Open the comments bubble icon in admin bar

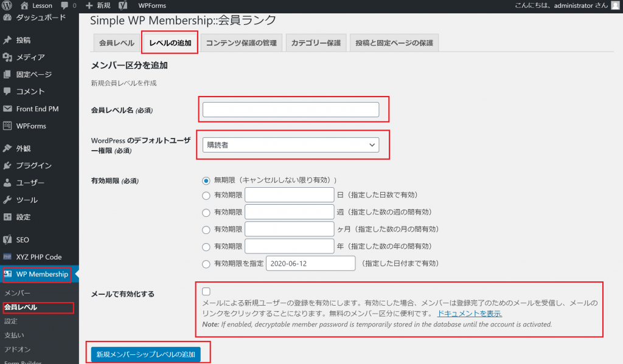pos(64,5)
